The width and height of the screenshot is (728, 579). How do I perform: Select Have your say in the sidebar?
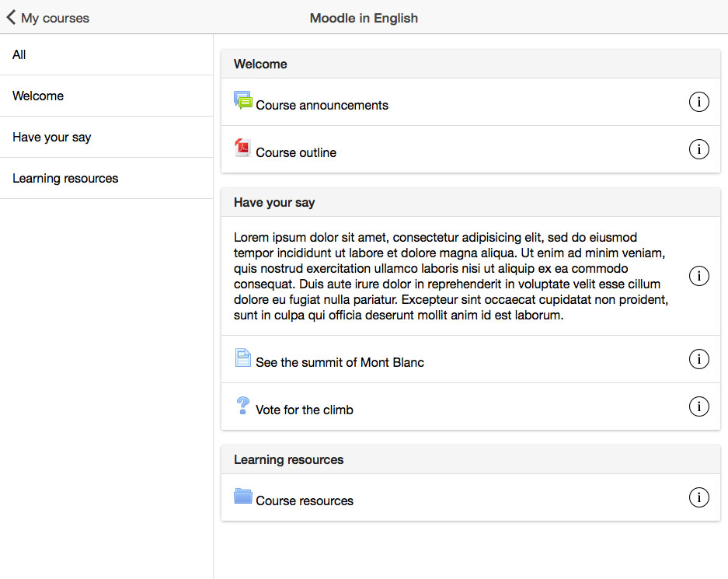point(106,137)
